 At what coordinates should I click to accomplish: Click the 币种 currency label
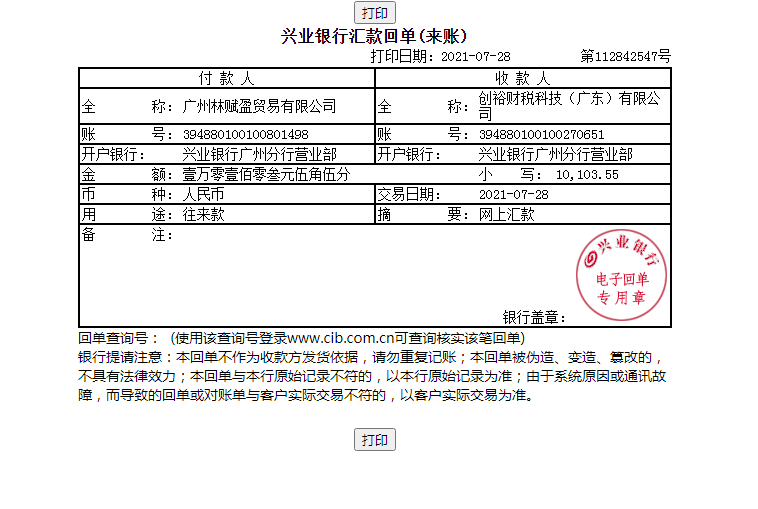point(127,194)
